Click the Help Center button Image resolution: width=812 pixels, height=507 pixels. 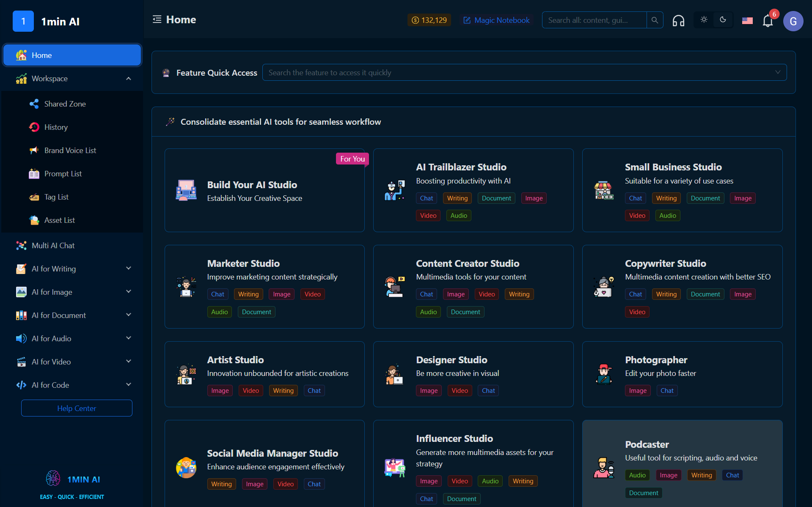pos(77,408)
